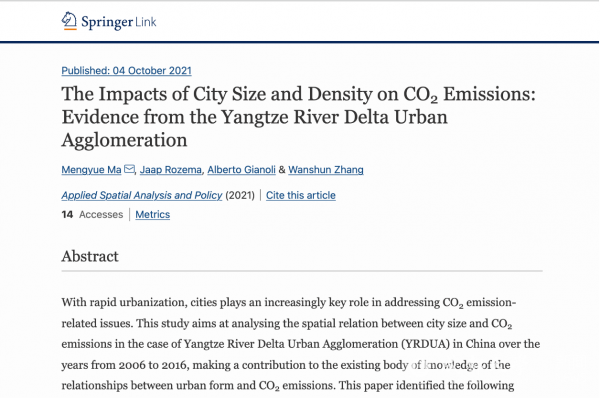View the article Metrics

click(153, 214)
